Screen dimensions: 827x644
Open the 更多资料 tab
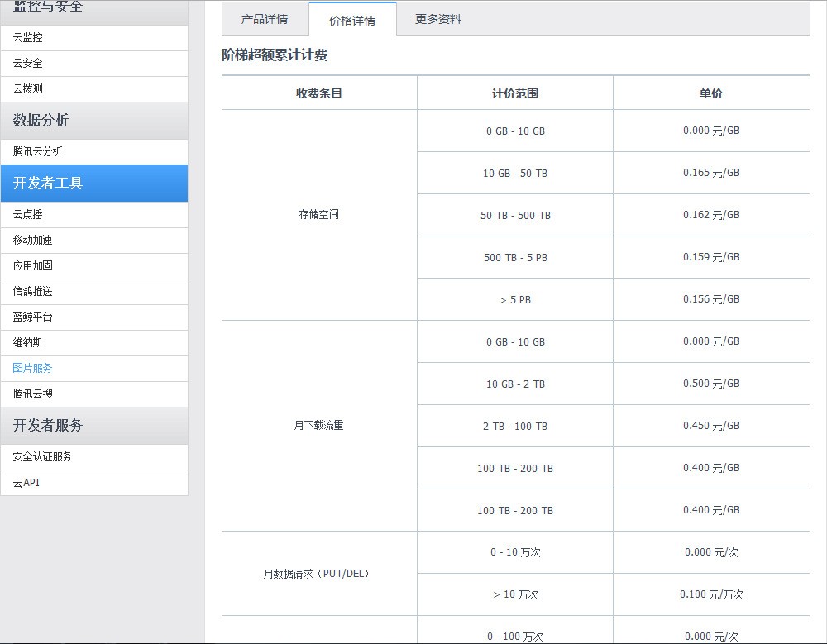(438, 20)
